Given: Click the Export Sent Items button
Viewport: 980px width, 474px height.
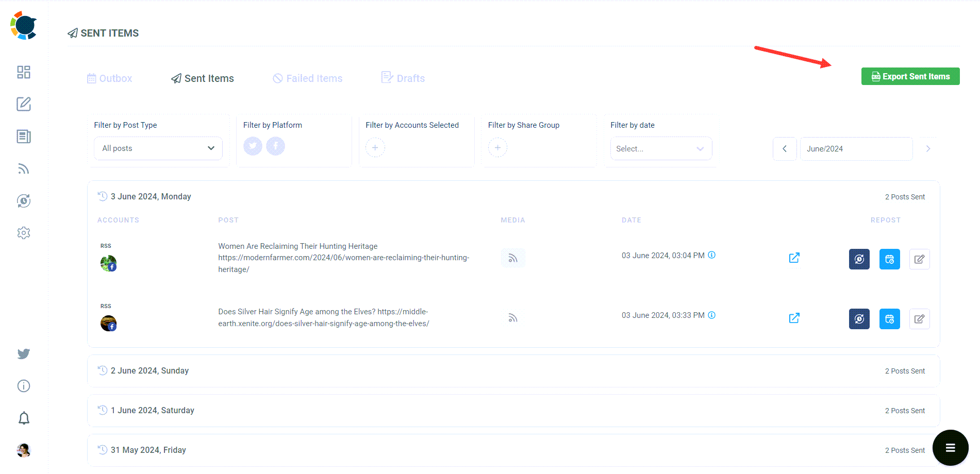Looking at the screenshot, I should coord(910,76).
